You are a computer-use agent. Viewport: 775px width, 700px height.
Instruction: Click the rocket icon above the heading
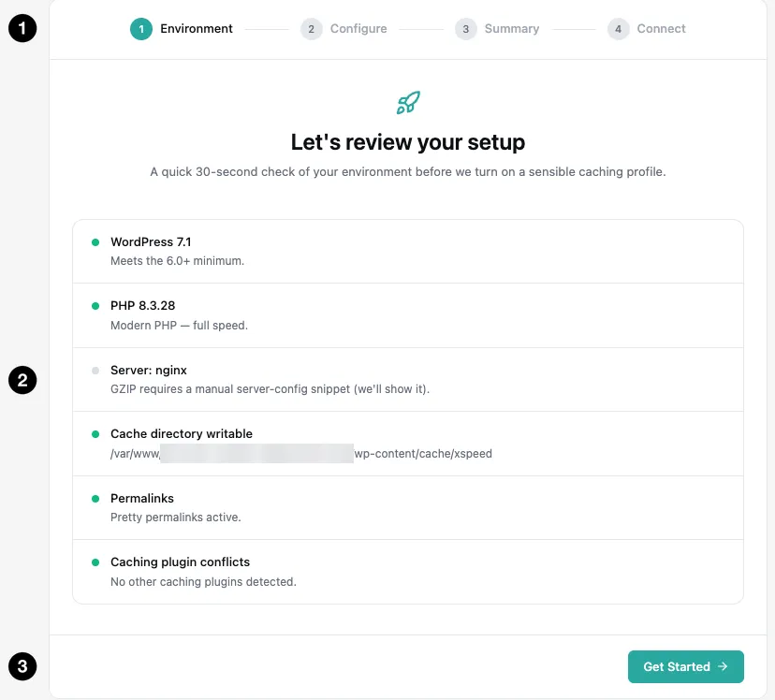pyautogui.click(x=408, y=103)
